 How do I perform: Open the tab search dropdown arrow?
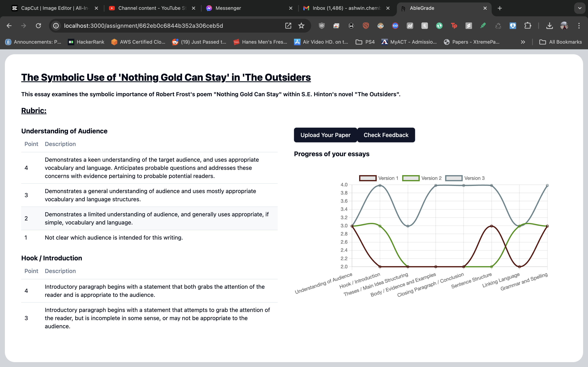tap(580, 8)
